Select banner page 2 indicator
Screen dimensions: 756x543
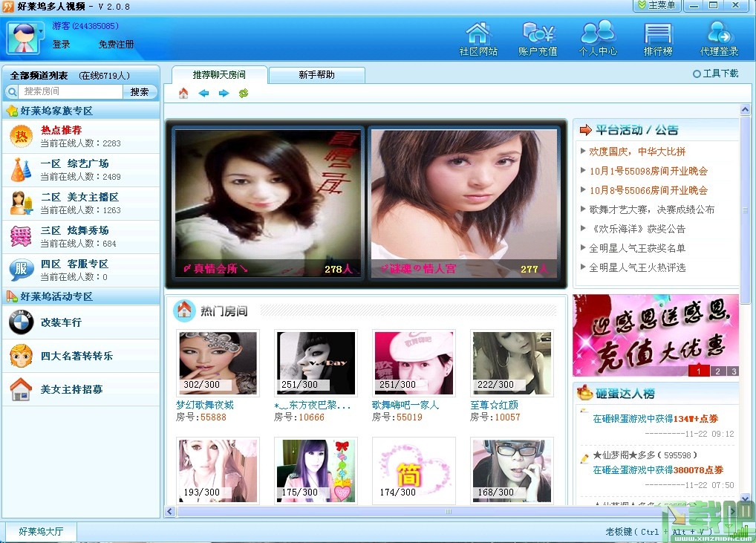click(717, 371)
